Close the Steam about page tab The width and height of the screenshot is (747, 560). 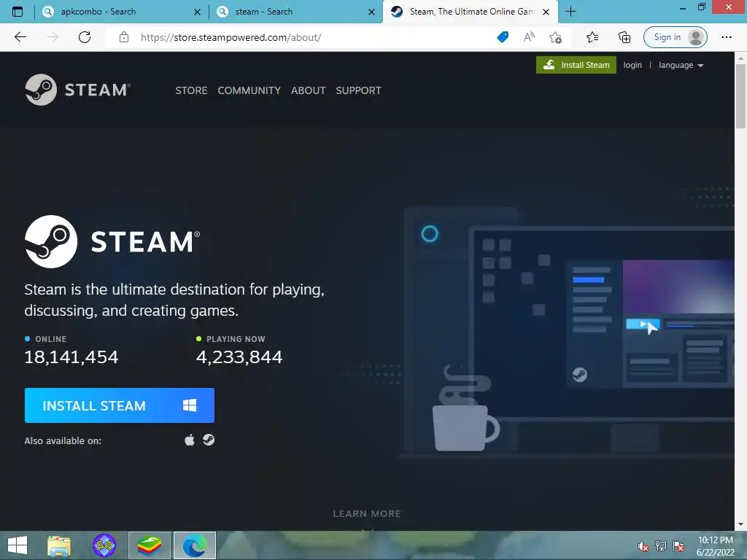click(x=546, y=12)
